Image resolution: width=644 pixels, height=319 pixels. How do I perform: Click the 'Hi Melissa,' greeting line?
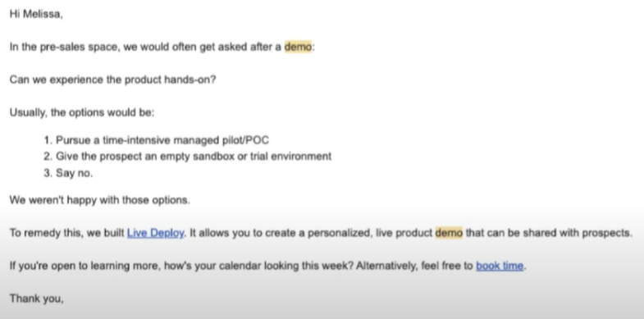click(36, 15)
